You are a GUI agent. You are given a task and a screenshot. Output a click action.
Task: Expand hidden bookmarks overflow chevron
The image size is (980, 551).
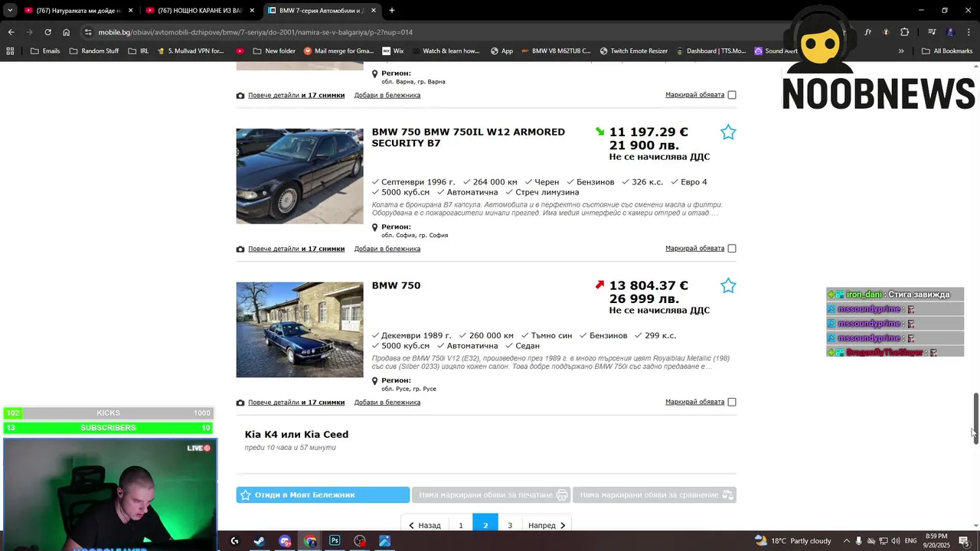click(x=901, y=51)
